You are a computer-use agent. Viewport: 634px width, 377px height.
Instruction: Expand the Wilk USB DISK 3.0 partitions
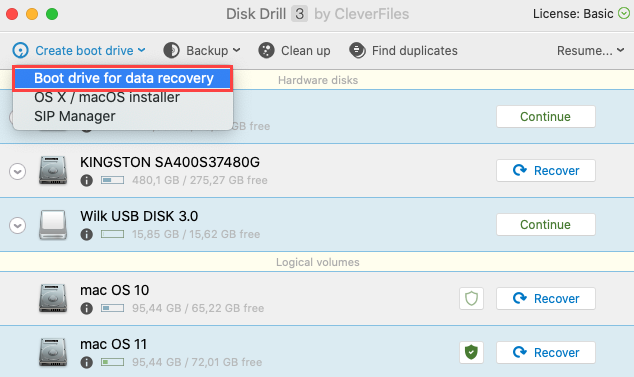[x=17, y=225]
